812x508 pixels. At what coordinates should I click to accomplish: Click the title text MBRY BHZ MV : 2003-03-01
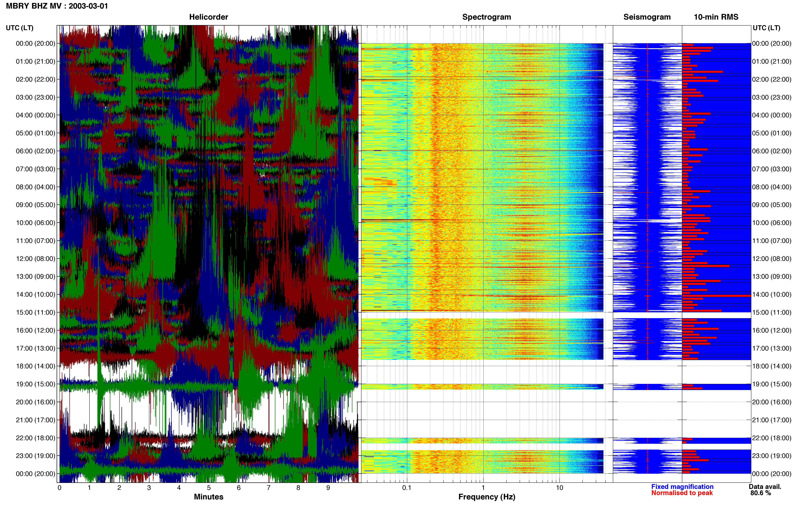(x=57, y=6)
